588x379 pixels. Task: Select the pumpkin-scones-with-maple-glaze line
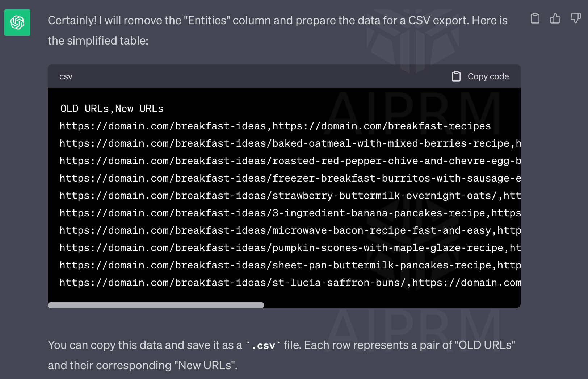point(290,248)
